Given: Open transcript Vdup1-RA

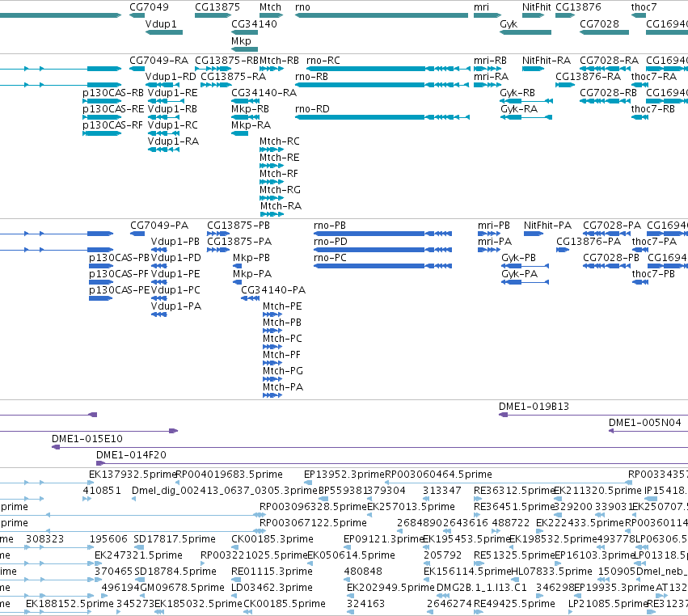Looking at the screenshot, I should [x=173, y=141].
